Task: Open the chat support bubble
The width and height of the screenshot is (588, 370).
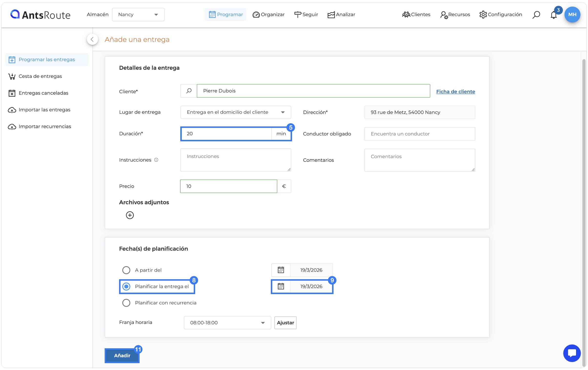Action: (572, 353)
